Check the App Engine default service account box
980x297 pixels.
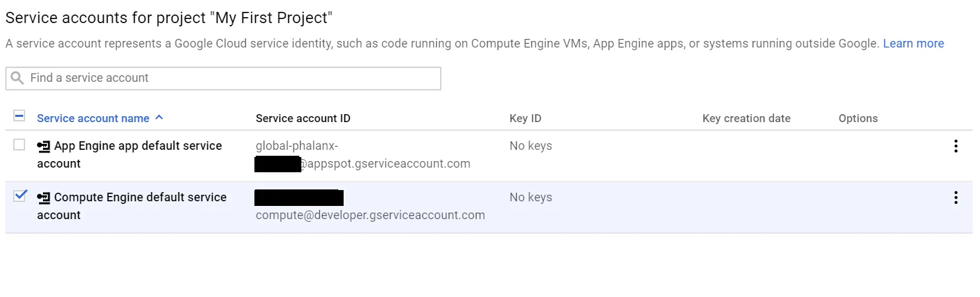point(19,145)
